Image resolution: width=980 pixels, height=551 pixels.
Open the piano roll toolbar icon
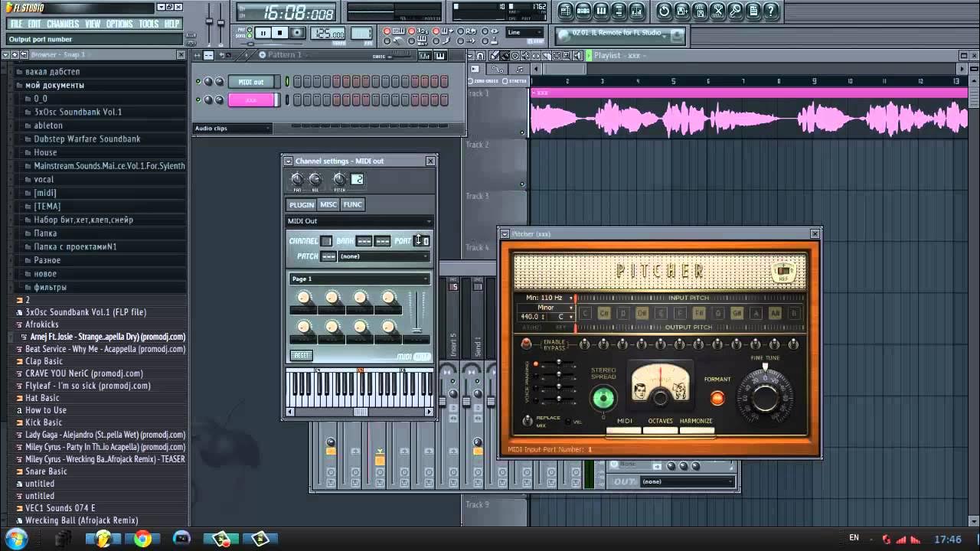[601, 11]
